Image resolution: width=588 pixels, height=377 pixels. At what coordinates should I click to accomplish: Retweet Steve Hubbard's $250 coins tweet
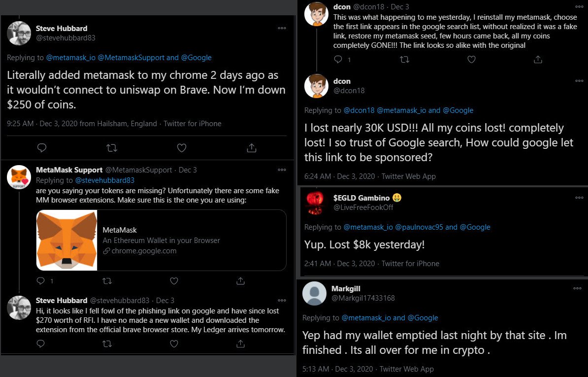pyautogui.click(x=112, y=148)
